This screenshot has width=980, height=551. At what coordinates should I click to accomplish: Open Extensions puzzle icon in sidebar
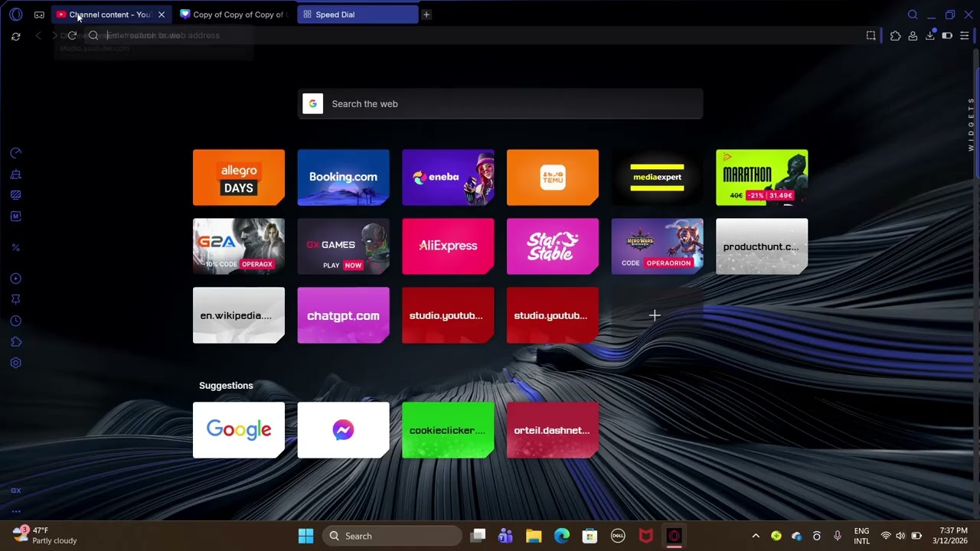[x=15, y=342]
